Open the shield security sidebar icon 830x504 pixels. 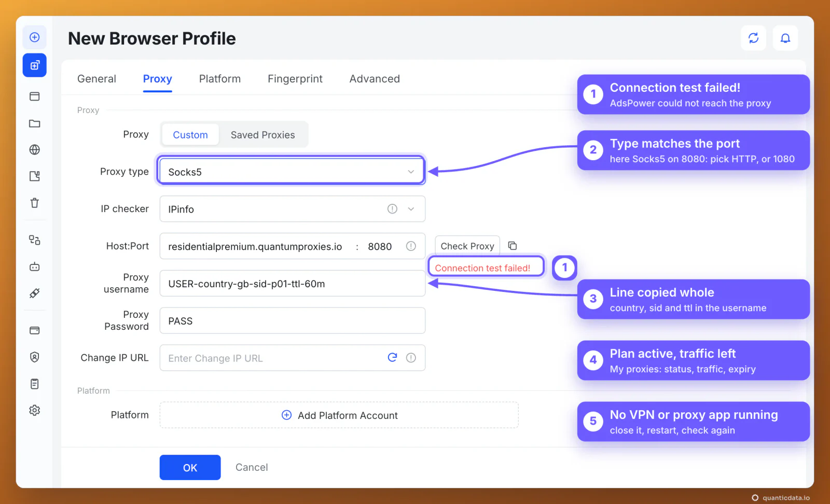[35, 357]
